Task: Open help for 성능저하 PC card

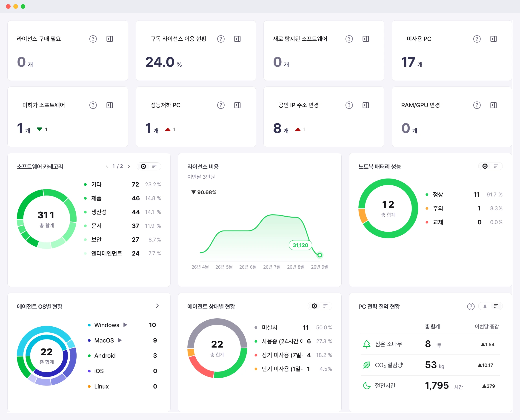Action: point(221,105)
